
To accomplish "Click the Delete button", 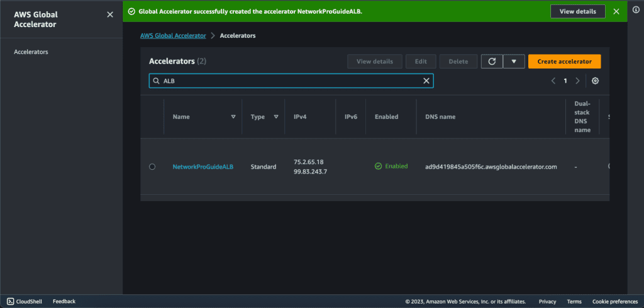I will pos(458,62).
